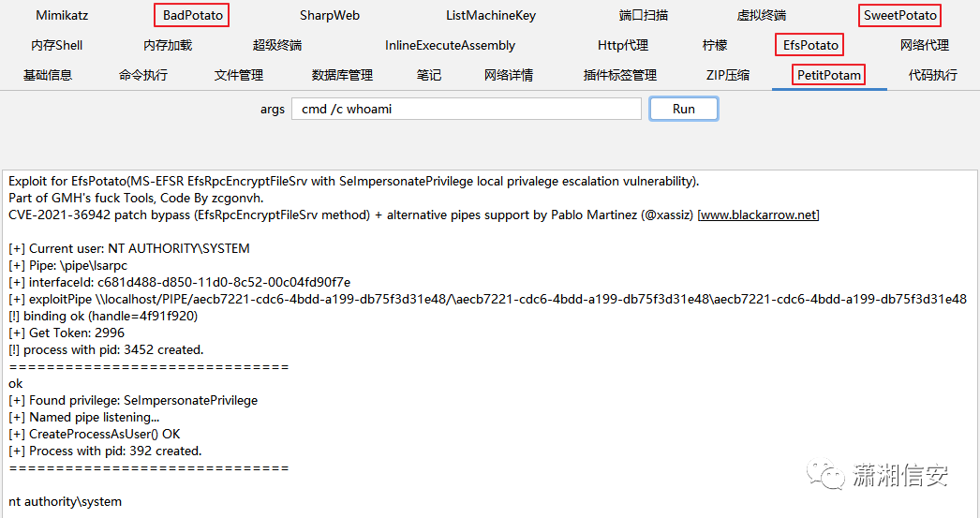The height and width of the screenshot is (518, 980).
Task: Click the CreateProcessAsUser() OK line
Action: click(x=95, y=435)
